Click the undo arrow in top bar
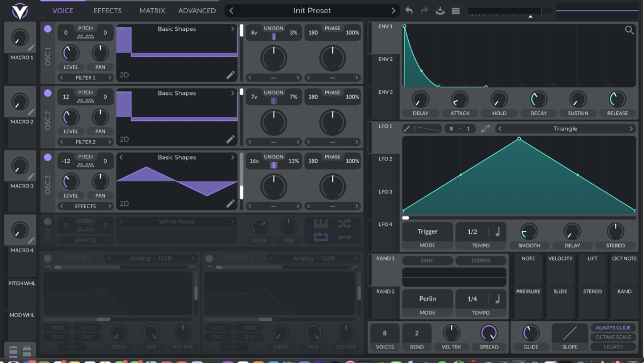This screenshot has width=644, height=363. pyautogui.click(x=409, y=11)
